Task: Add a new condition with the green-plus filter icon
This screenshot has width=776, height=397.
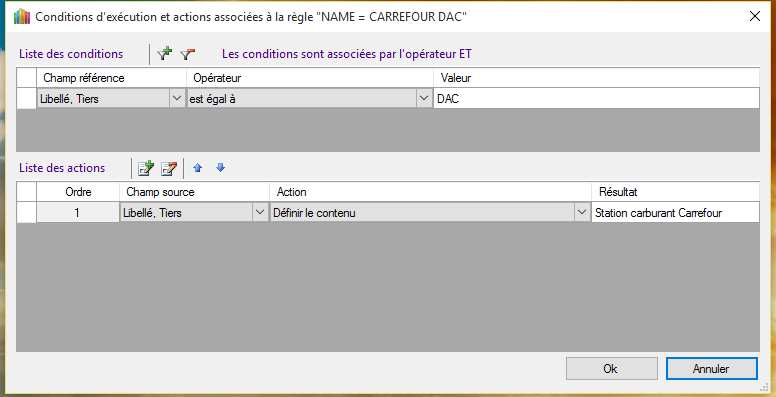Action: [x=165, y=54]
